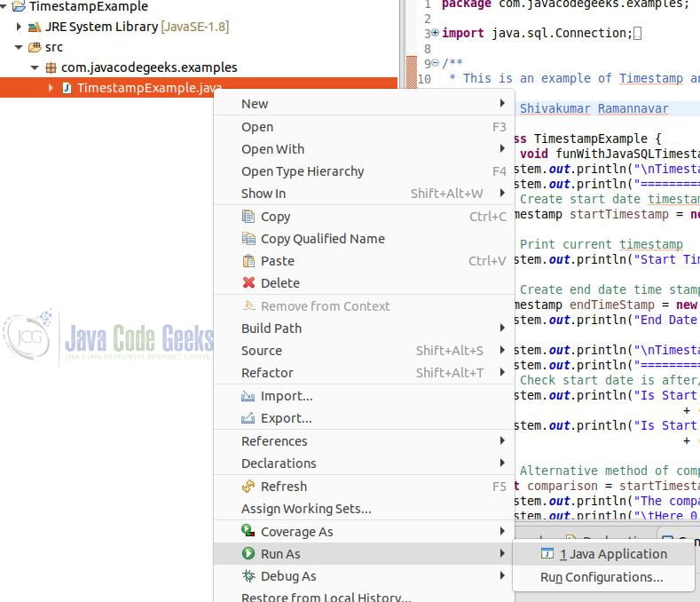Screen dimensions: 700x602
Task: Click 'Shivakumar Ramannavar' author text in editor
Action: (594, 108)
